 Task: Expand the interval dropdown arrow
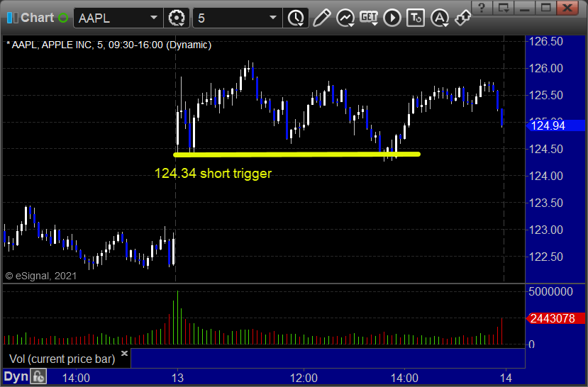pos(273,18)
